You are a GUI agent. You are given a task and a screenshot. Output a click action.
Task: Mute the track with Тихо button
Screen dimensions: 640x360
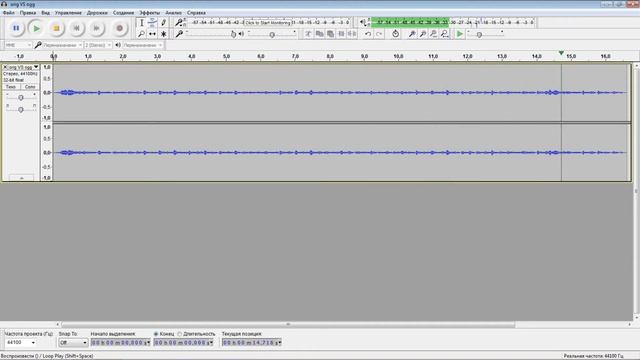tap(11, 87)
